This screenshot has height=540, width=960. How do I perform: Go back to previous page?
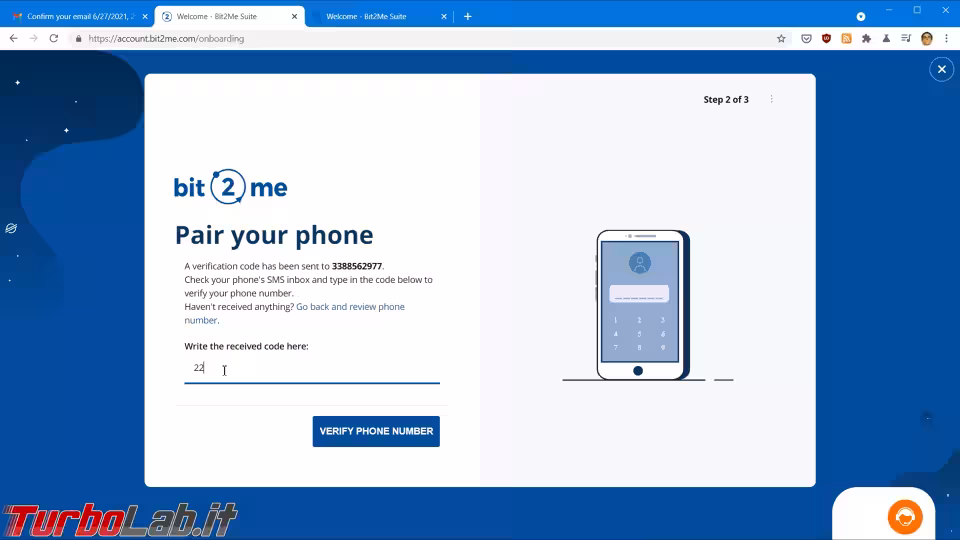pos(13,39)
